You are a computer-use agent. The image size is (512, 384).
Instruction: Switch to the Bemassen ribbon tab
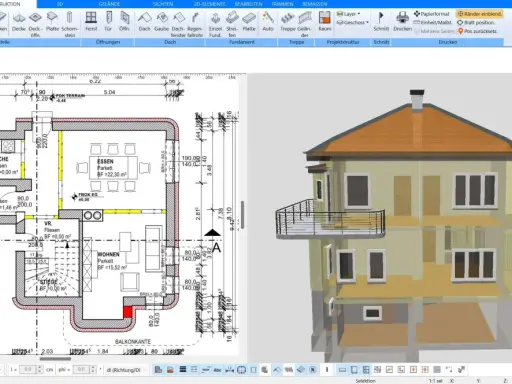click(x=315, y=4)
